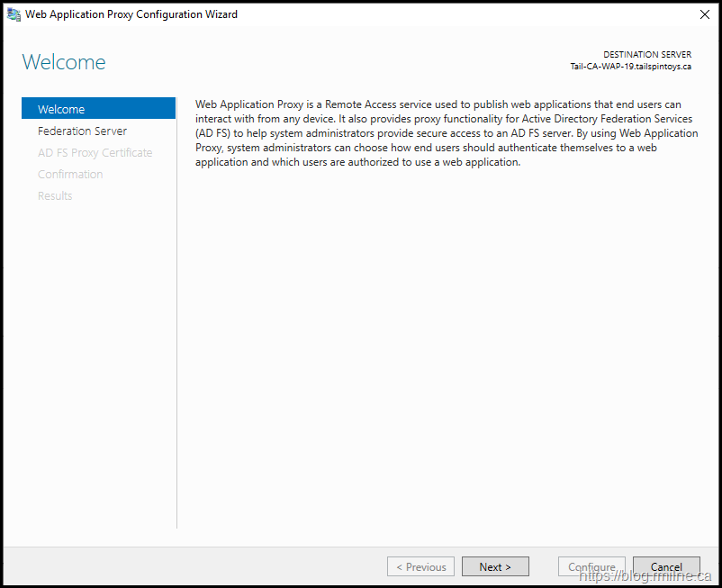This screenshot has width=722, height=588.
Task: Click the wizard icon in the title bar
Action: (14, 14)
